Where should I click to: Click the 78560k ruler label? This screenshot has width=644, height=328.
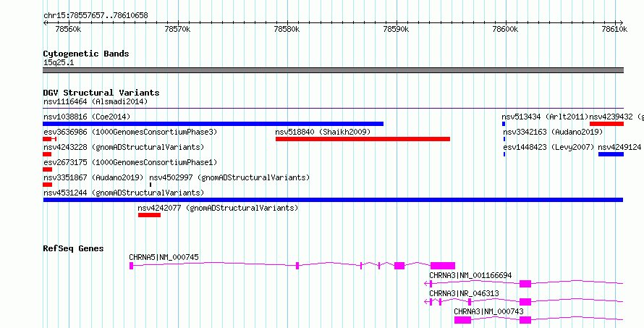click(68, 30)
